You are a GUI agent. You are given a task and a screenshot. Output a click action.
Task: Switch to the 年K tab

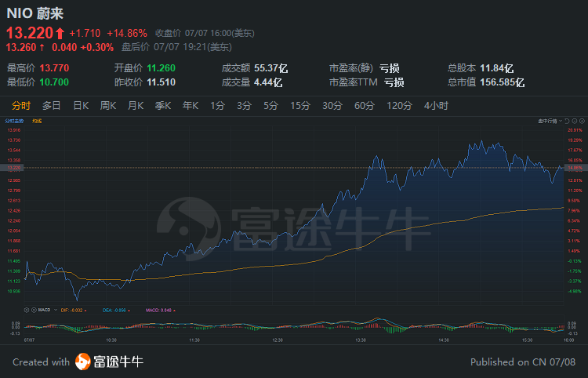coord(191,106)
